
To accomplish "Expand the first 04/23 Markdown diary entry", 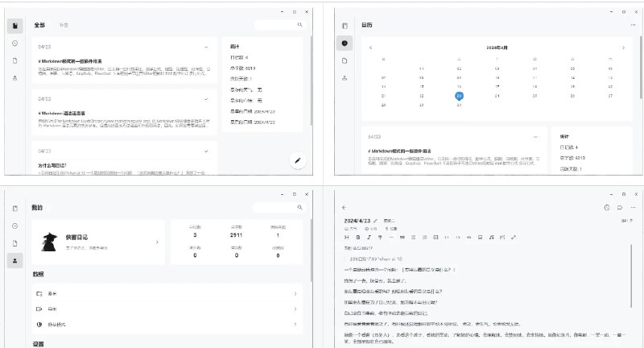I will click(x=207, y=46).
